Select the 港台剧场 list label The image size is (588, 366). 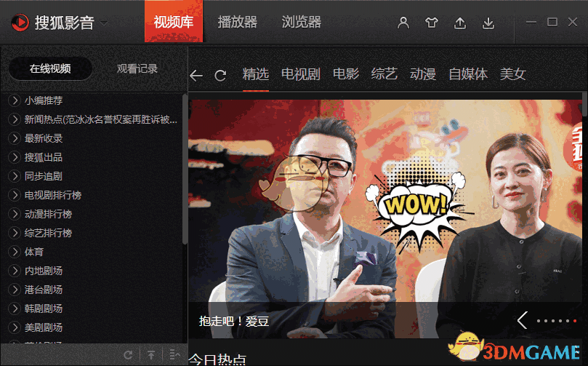(44, 290)
